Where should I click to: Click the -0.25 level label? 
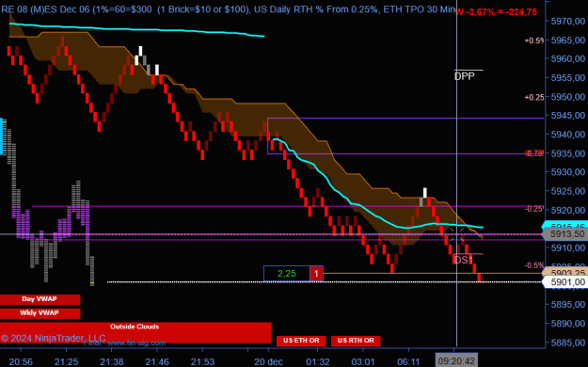coord(534,209)
